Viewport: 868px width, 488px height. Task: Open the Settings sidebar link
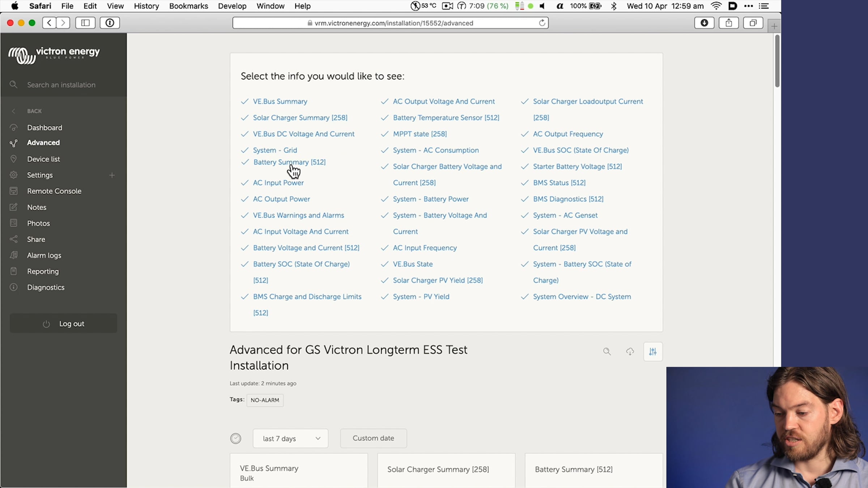click(x=40, y=175)
